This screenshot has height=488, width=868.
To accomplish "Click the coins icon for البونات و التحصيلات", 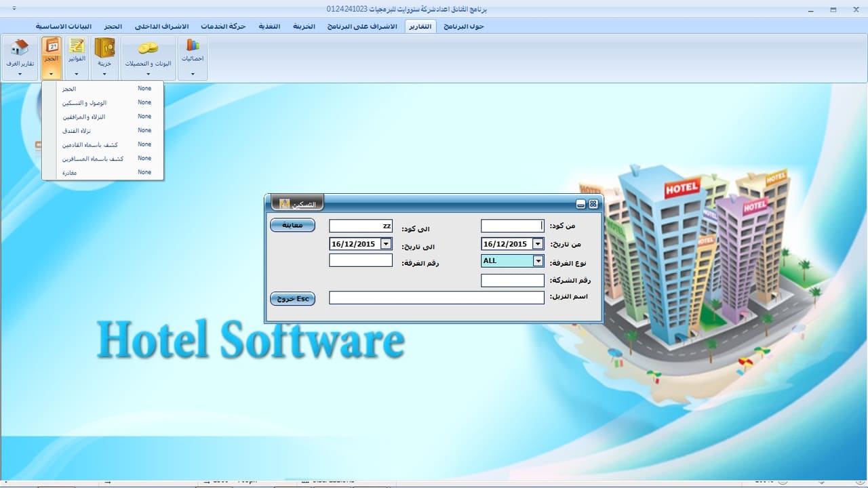I will (148, 48).
